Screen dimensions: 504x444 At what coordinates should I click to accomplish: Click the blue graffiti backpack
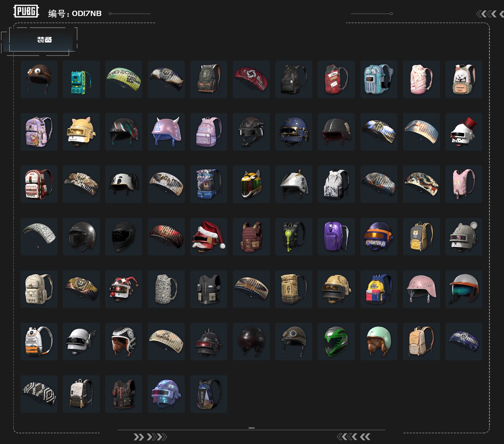click(x=209, y=184)
